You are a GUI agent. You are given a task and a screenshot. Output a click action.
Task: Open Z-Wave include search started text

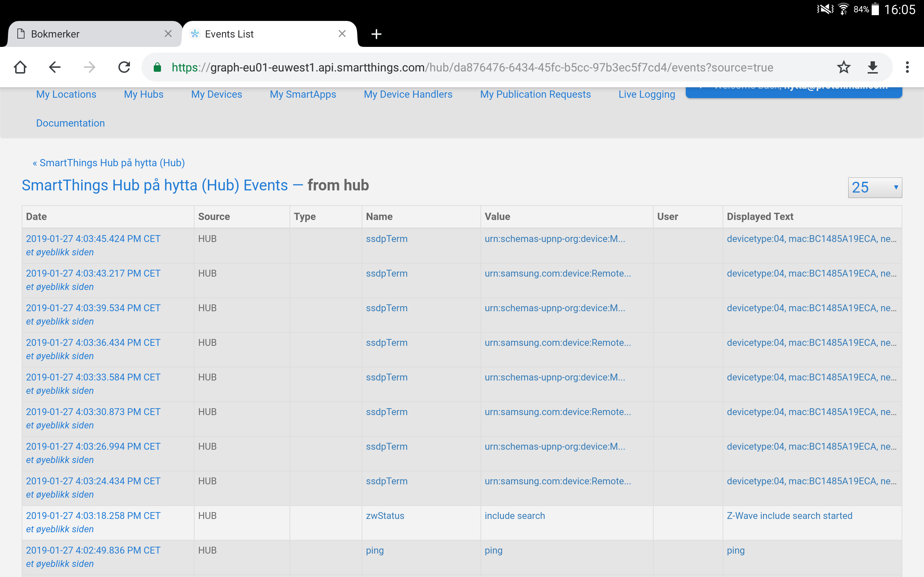[x=789, y=516]
